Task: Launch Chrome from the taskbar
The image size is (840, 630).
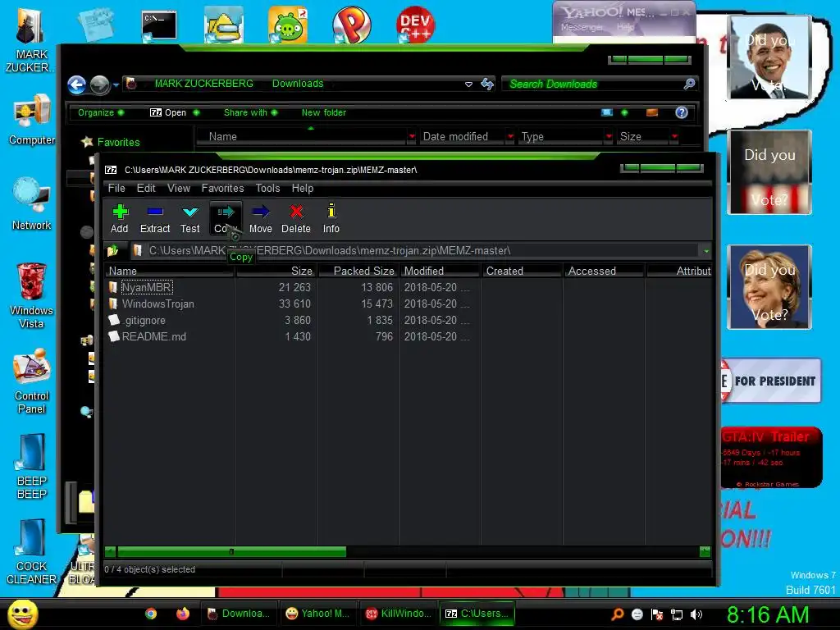Action: pos(151,614)
